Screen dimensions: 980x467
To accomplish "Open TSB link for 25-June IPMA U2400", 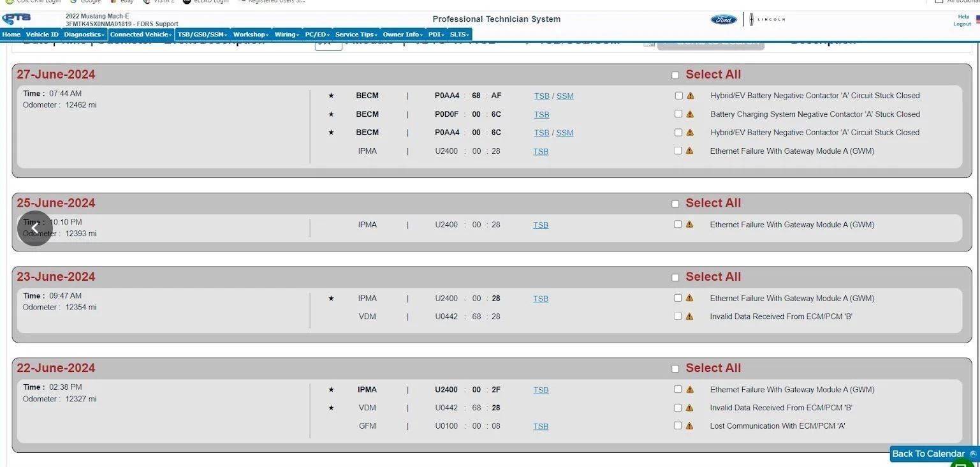I will 541,225.
